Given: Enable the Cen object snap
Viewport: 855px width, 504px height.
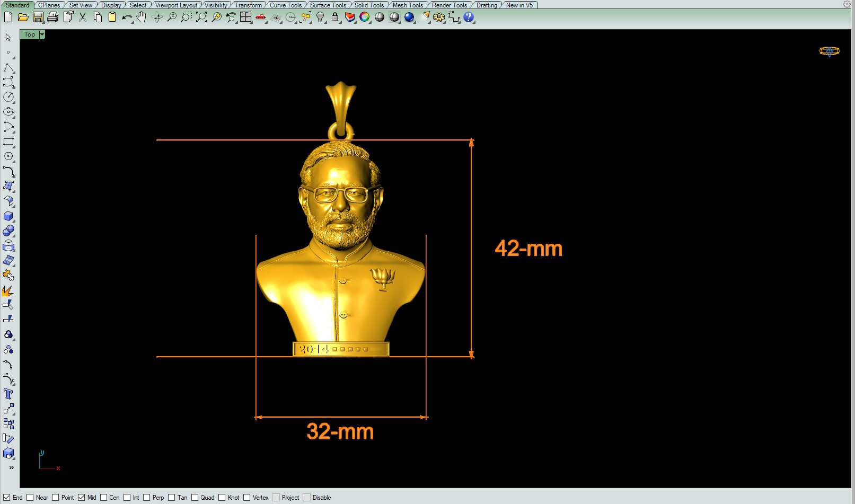Looking at the screenshot, I should click(x=103, y=498).
